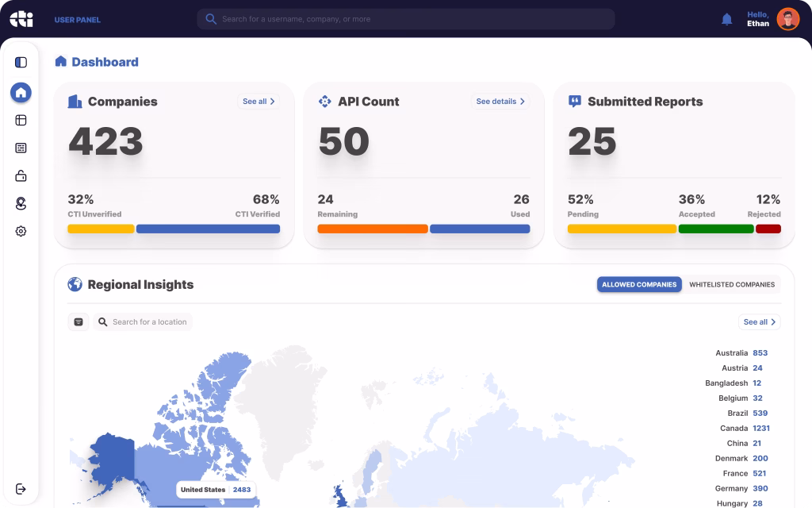Screen dimensions: 812x508
Task: Open the table layout icon in the sidebar
Action: tap(21, 121)
